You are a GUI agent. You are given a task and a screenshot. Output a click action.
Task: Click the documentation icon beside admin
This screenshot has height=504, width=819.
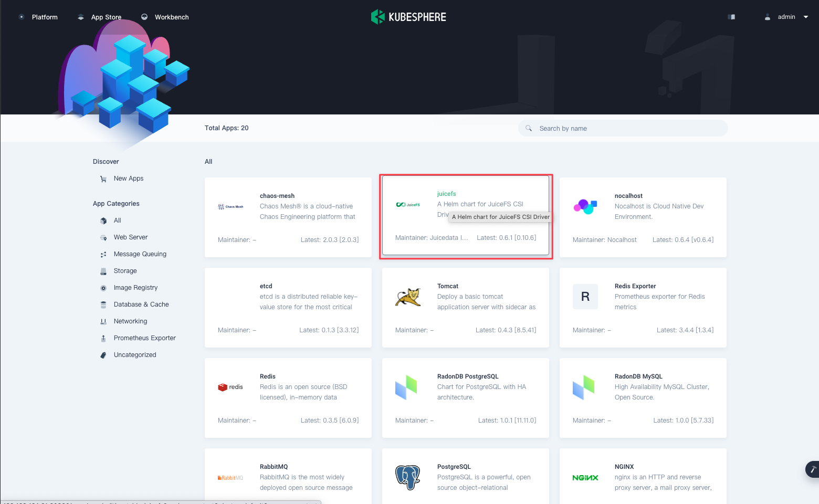point(731,17)
